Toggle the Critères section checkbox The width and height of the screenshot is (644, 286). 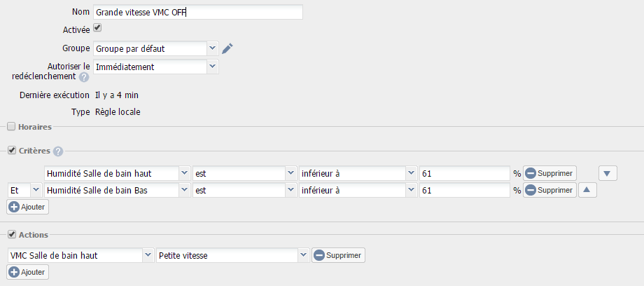11,151
